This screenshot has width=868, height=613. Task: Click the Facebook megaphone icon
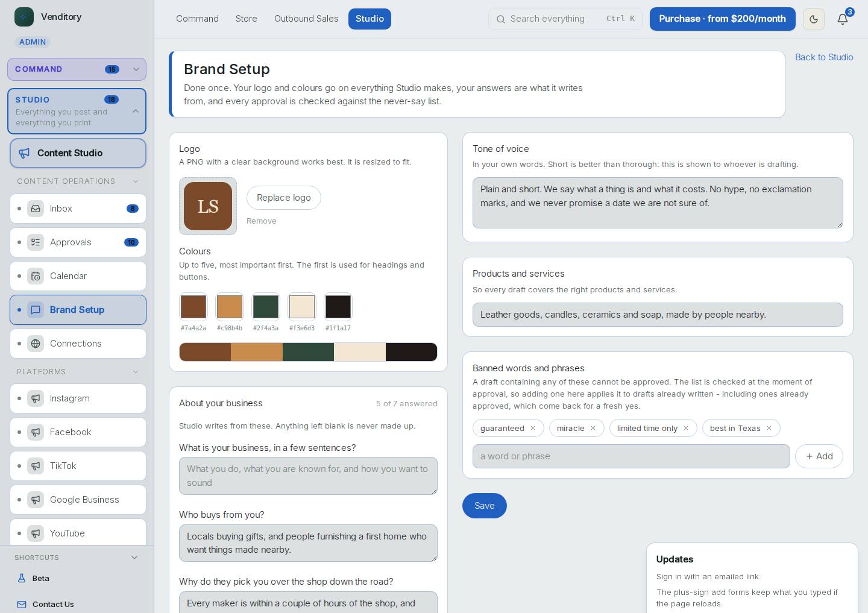point(36,432)
